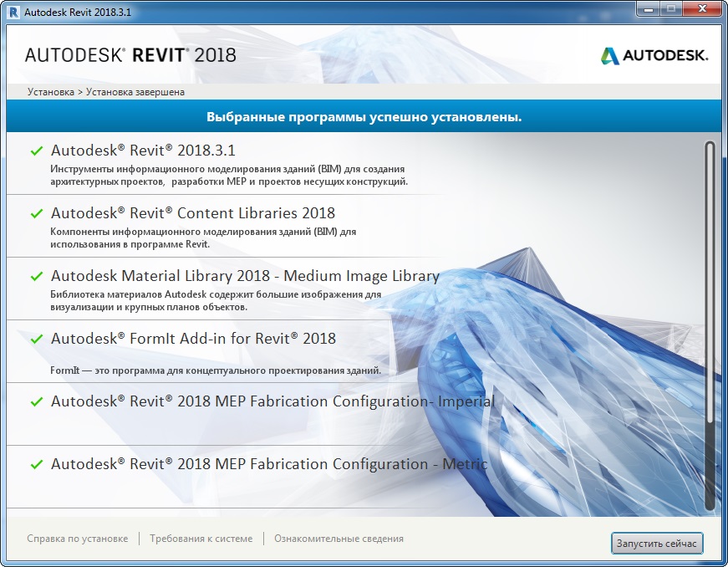Image resolution: width=728 pixels, height=567 pixels.
Task: Open Ознакомительные сведения link
Action: pos(339,539)
